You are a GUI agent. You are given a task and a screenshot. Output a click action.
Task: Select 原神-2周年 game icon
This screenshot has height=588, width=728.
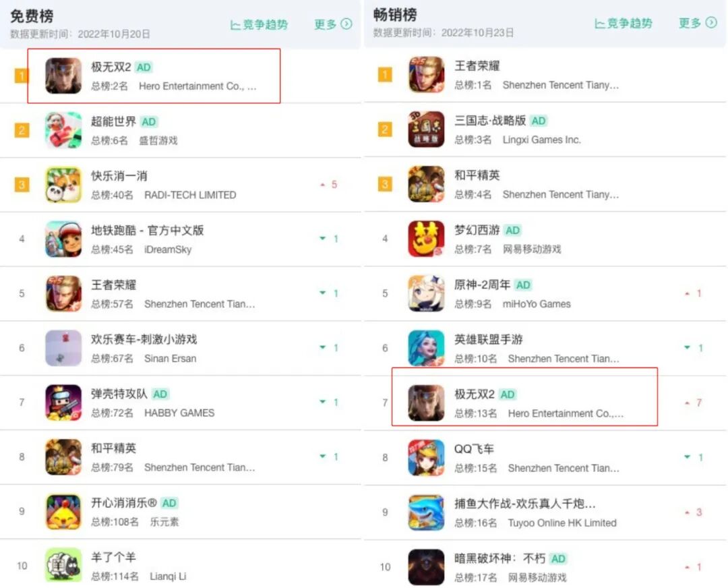click(426, 293)
